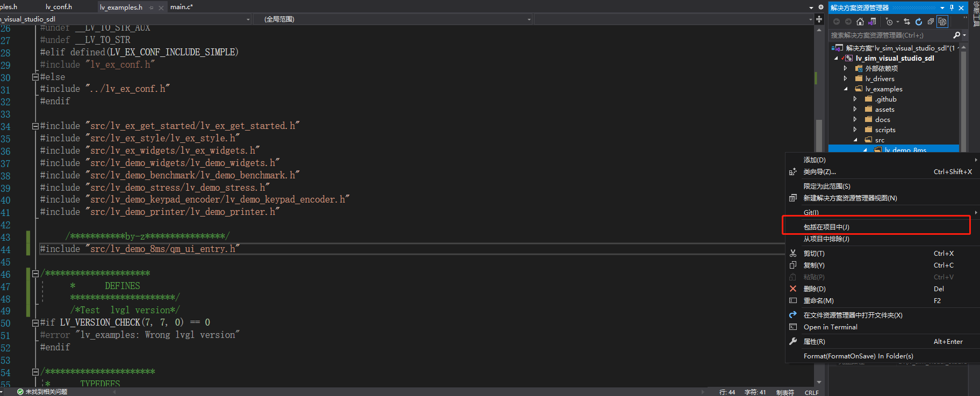Collapse all nodes in Solution Explorer
The height and width of the screenshot is (396, 980).
(931, 21)
